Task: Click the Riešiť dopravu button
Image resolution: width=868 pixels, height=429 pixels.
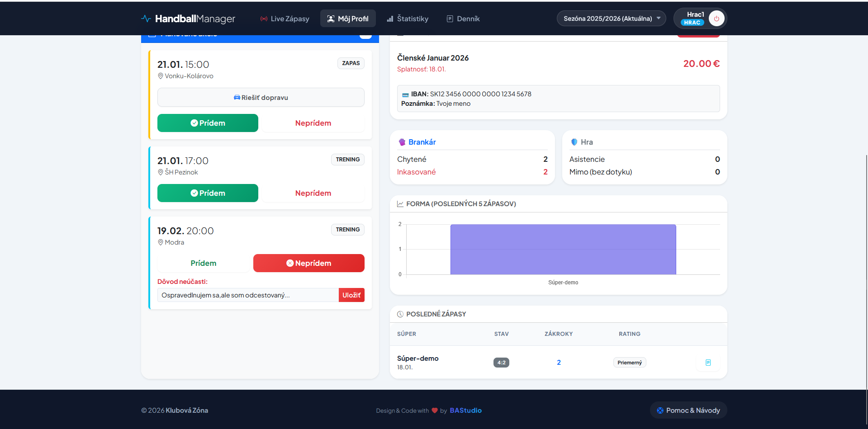Action: click(261, 98)
